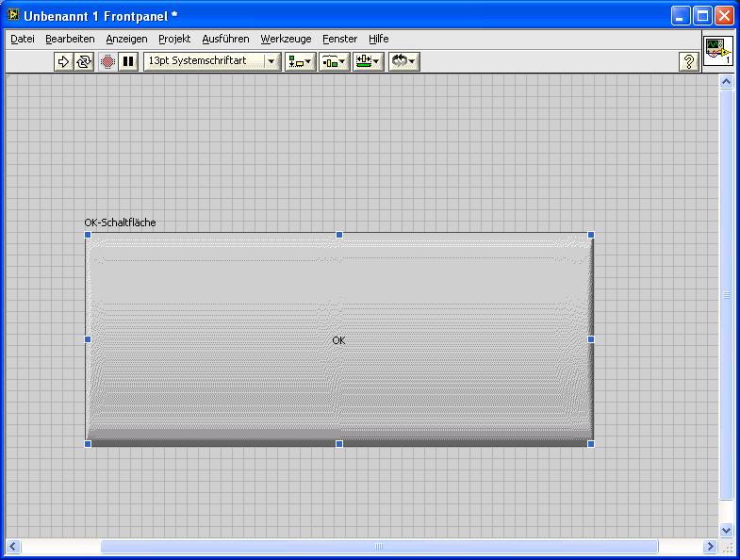The height and width of the screenshot is (560, 740).
Task: Open the Reorder dropdown
Action: click(404, 62)
